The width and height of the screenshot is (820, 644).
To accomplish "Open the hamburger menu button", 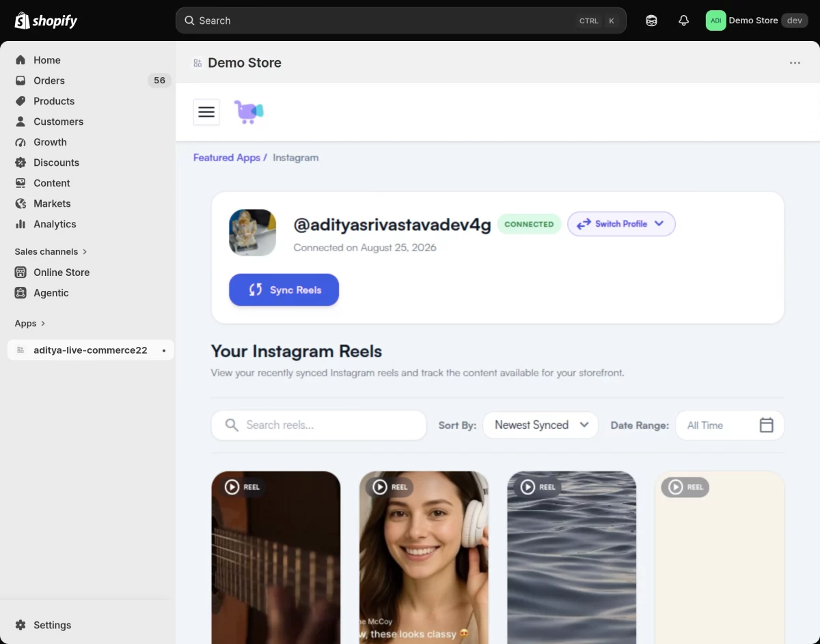I will (206, 112).
